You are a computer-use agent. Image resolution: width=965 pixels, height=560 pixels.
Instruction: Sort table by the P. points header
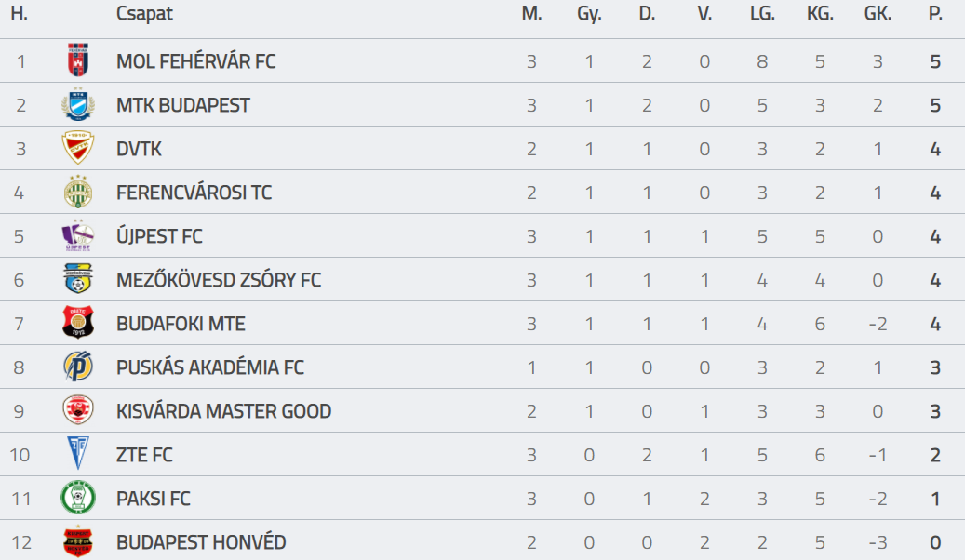[x=935, y=14]
